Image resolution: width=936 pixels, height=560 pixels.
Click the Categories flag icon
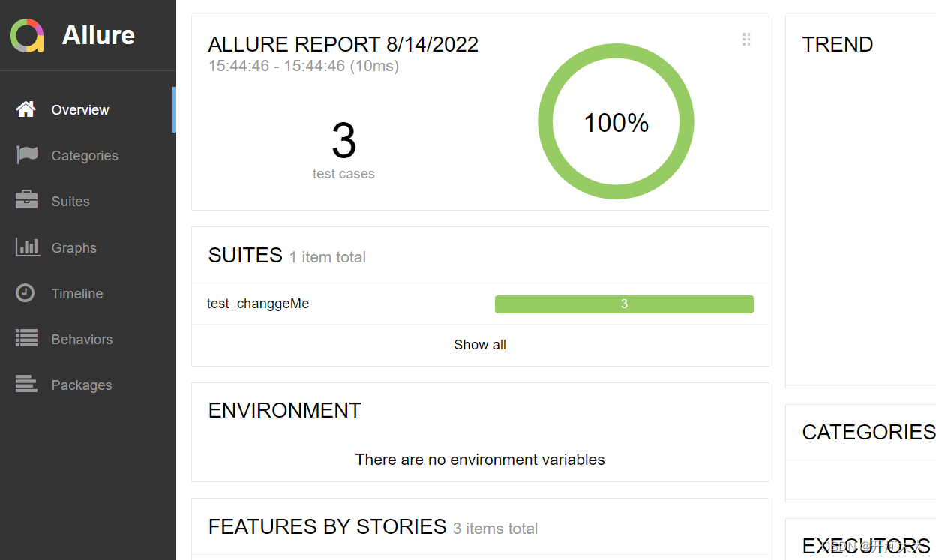point(27,155)
